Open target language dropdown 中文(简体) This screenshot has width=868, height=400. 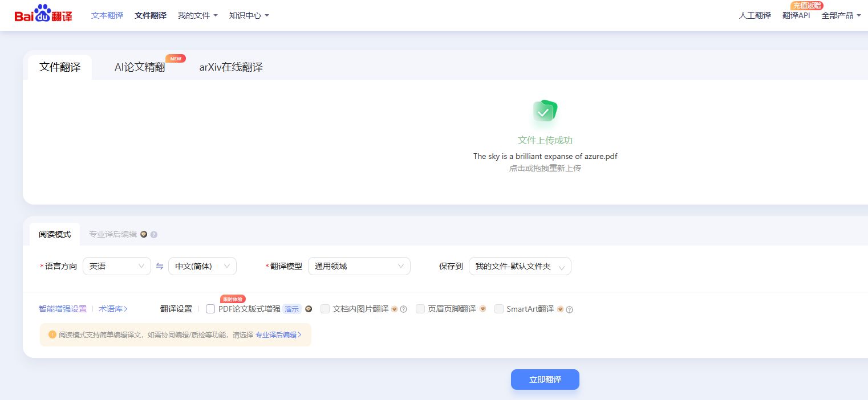pos(202,266)
